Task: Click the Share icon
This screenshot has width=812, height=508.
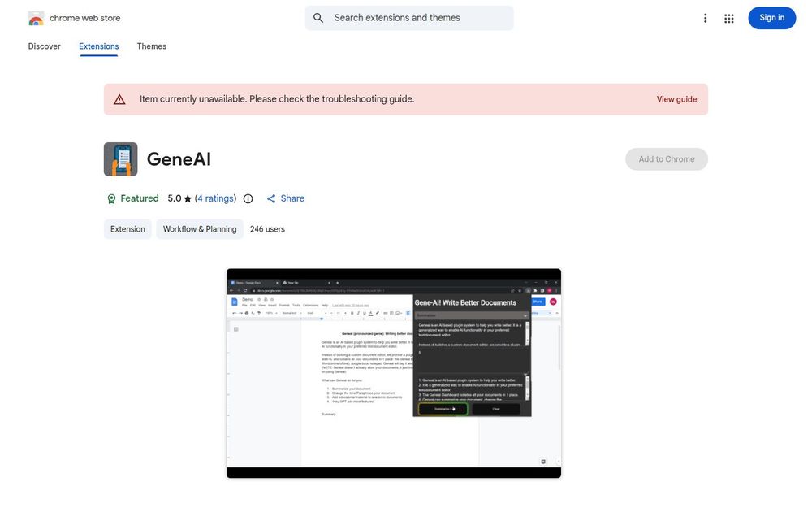Action: (271, 198)
